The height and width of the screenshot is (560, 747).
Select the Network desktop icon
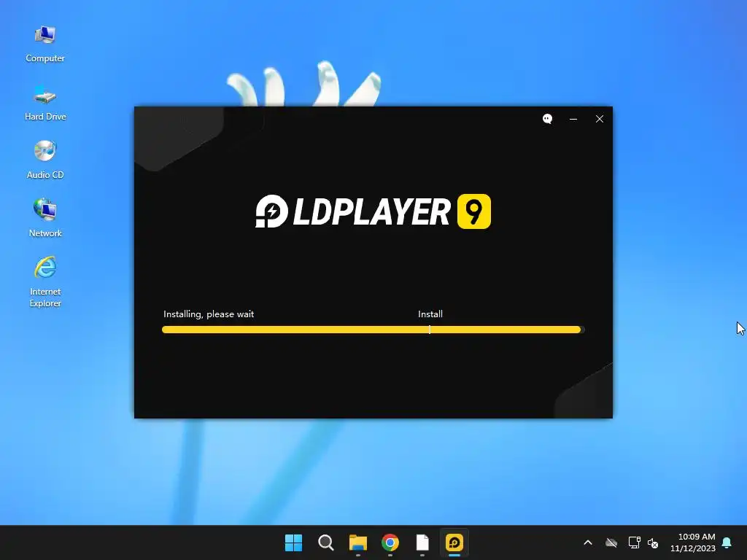click(x=45, y=219)
